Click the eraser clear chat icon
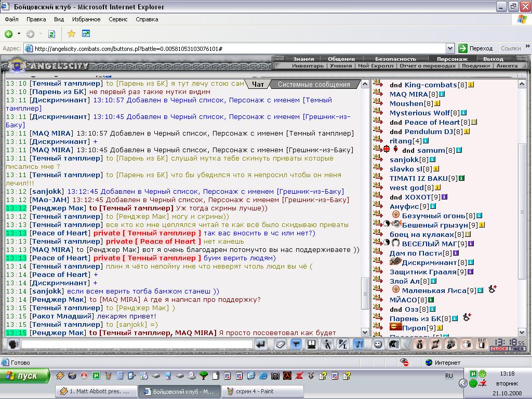Viewport: 532px width, 399px height. (x=280, y=344)
